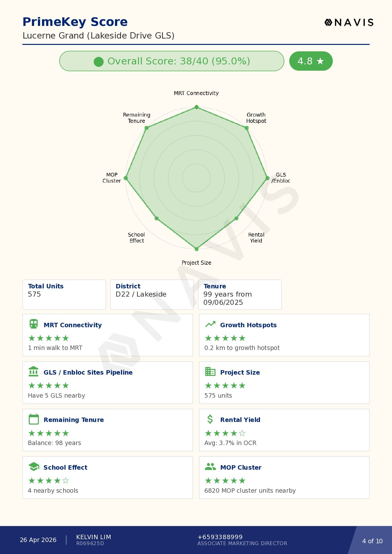Click the School Effect graduation cap icon
This screenshot has width=392, height=554.
click(33, 467)
